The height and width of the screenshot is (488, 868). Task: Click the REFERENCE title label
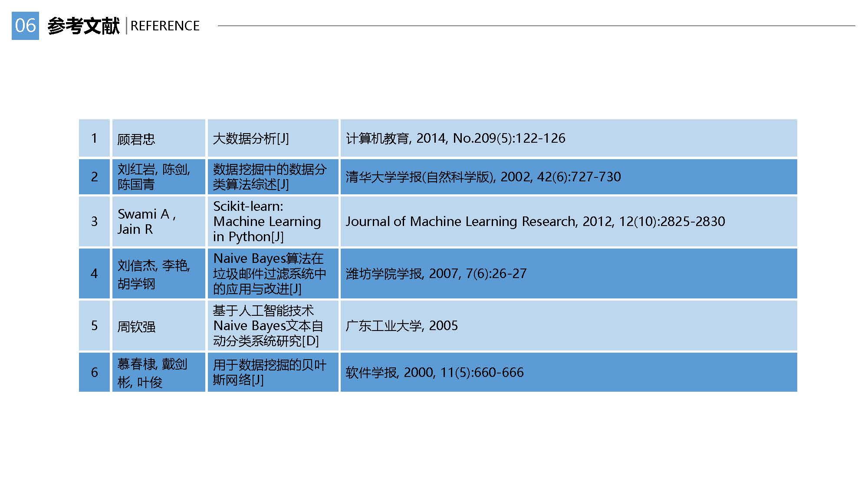click(165, 26)
